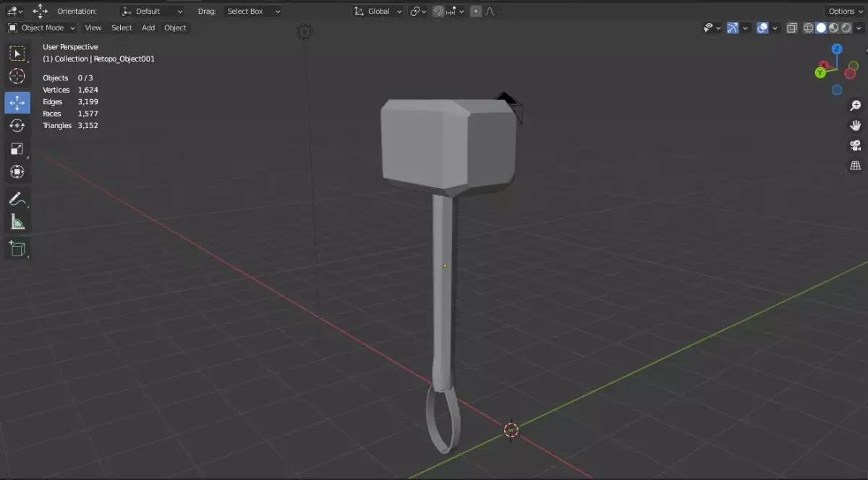The height and width of the screenshot is (480, 868).
Task: Open snapping options dropdown
Action: pyautogui.click(x=456, y=12)
